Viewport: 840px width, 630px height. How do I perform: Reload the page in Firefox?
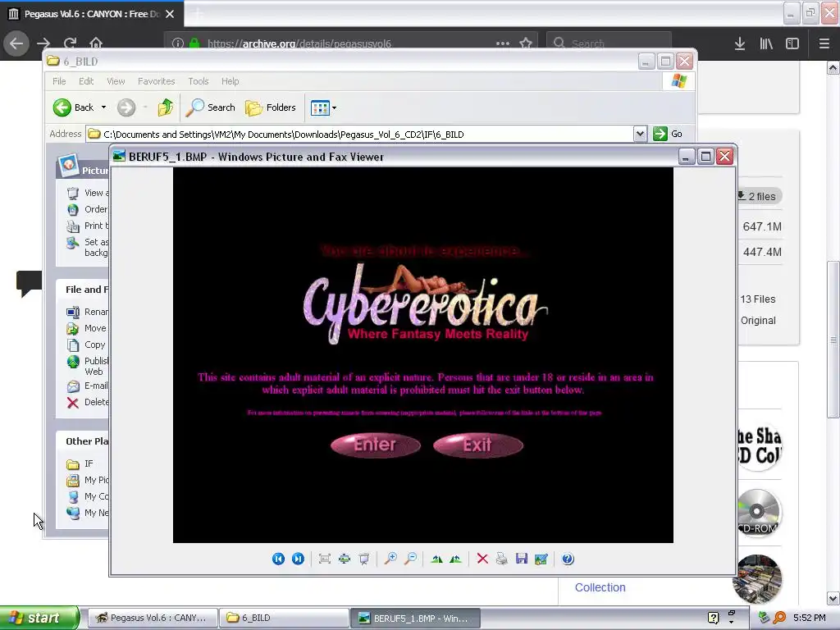point(70,43)
